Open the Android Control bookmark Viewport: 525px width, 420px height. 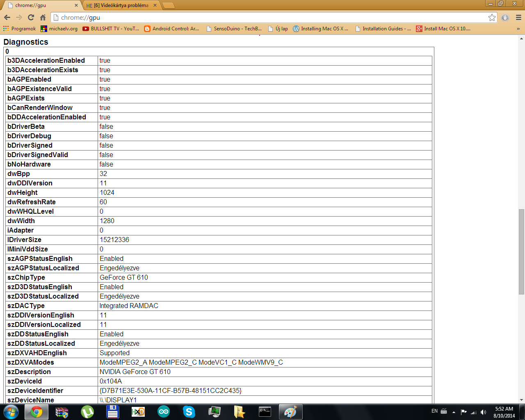(x=171, y=29)
